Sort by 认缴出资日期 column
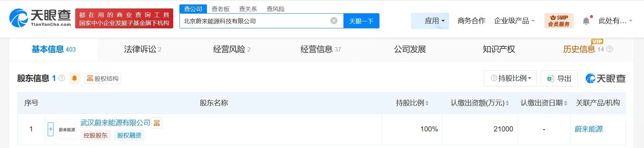The image size is (644, 148). pyautogui.click(x=565, y=103)
